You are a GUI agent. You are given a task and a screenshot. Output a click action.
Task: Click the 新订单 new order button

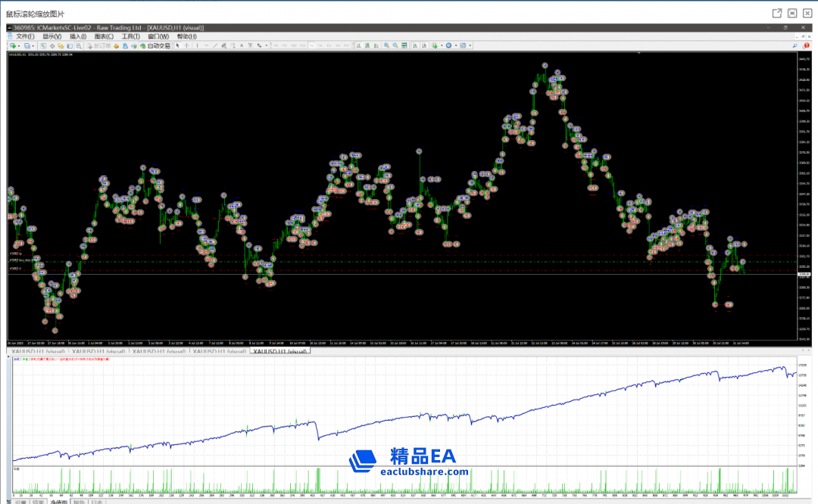point(99,45)
